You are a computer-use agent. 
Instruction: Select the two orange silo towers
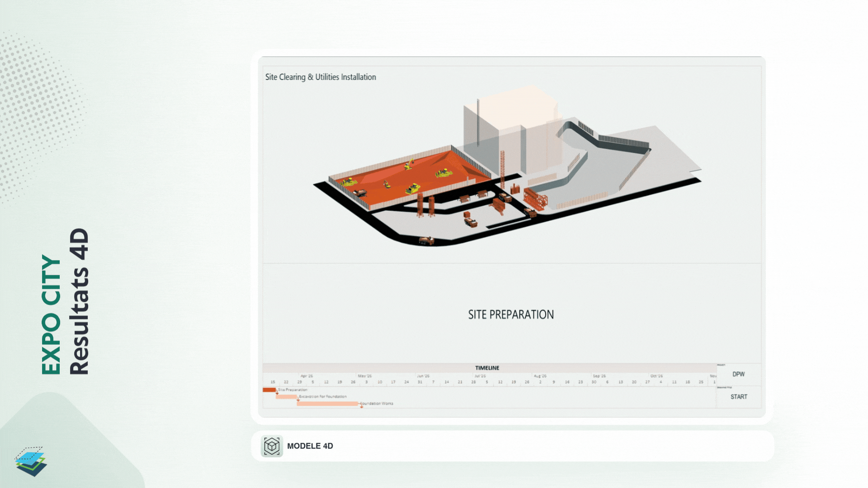(425, 205)
